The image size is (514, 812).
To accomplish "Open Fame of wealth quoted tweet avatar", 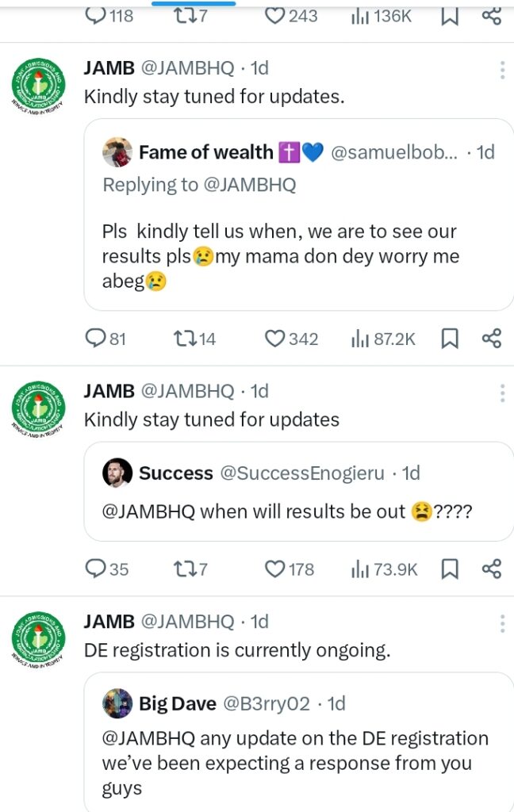I will coord(117,152).
